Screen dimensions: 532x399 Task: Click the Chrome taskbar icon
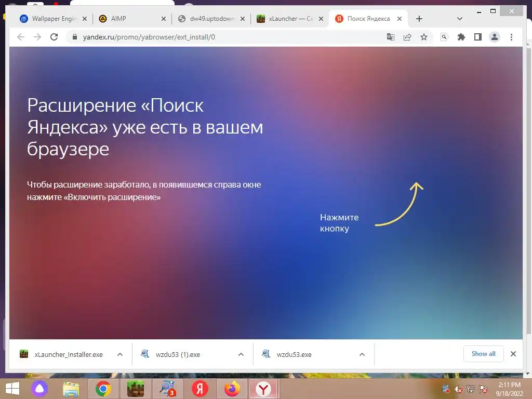pos(103,389)
